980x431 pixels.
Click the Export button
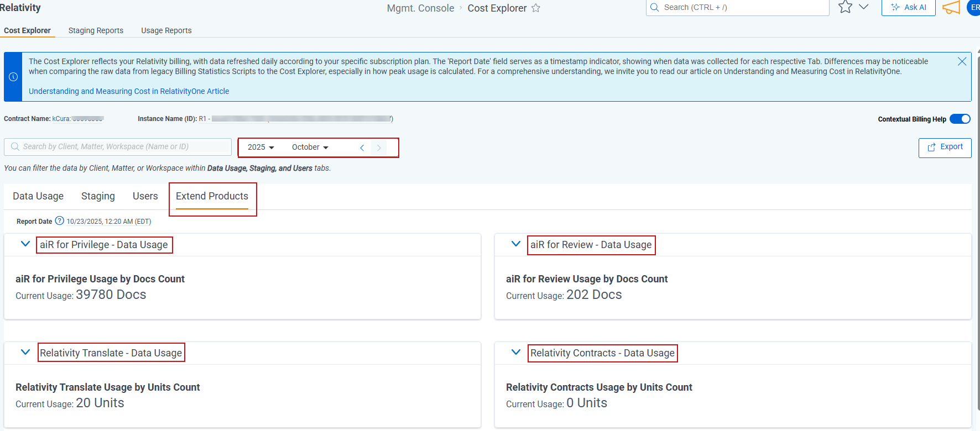(945, 148)
